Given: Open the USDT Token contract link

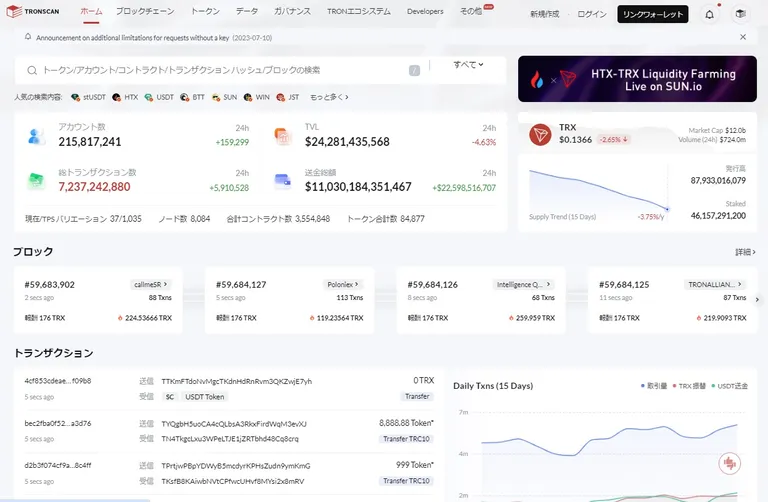Looking at the screenshot, I should 204,397.
